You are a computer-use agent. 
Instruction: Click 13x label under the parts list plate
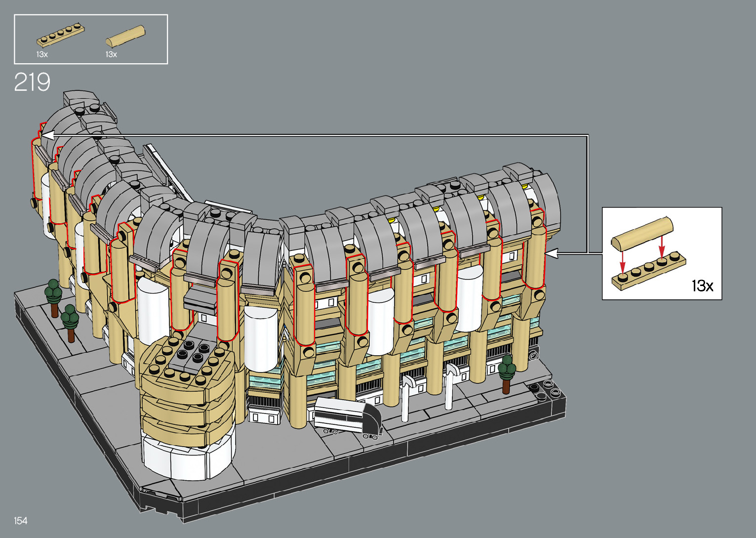[x=42, y=54]
